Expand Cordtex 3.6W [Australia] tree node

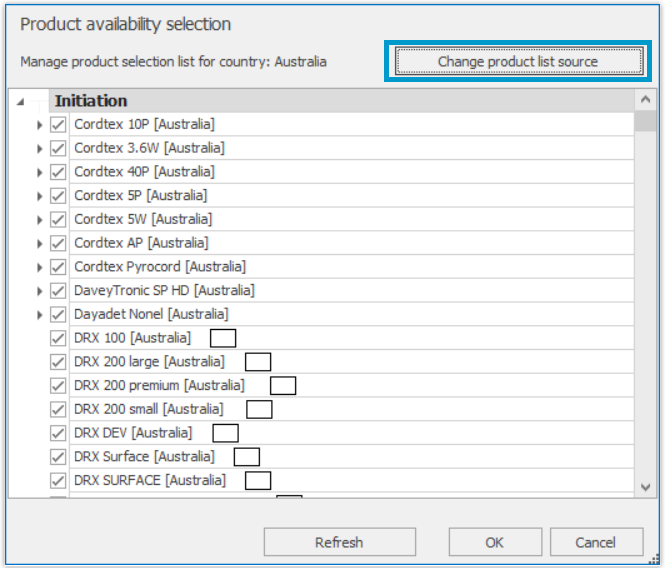point(39,149)
